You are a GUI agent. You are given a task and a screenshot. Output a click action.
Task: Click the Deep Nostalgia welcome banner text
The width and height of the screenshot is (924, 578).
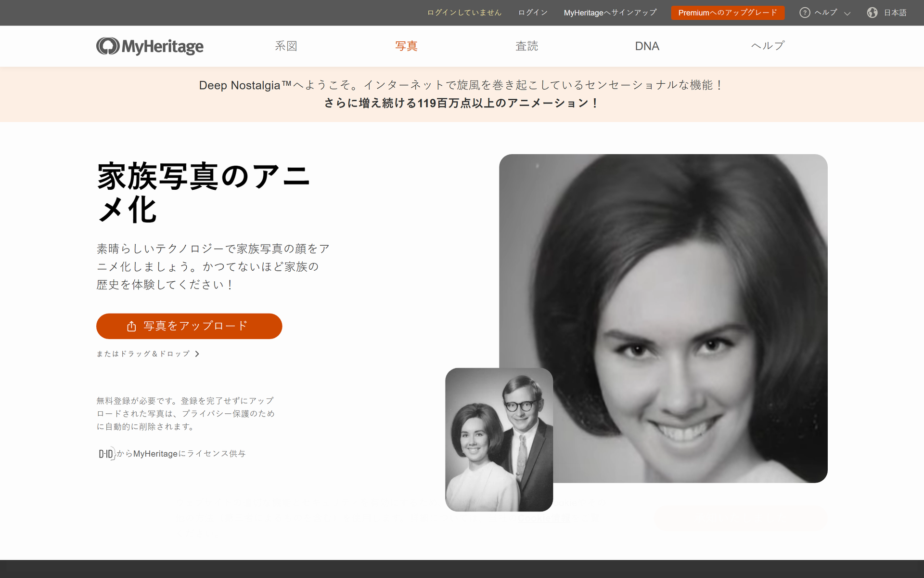click(x=462, y=85)
